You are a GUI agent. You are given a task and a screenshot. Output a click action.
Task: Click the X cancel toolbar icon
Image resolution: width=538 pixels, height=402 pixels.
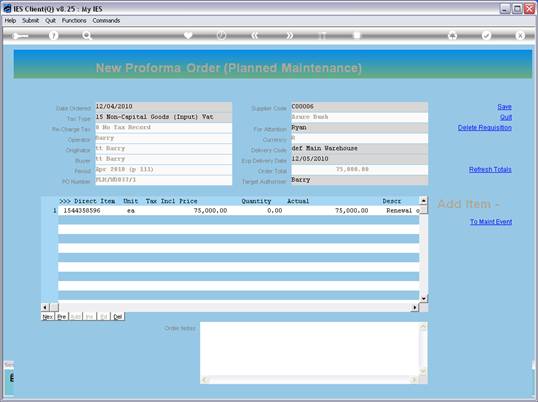520,35
